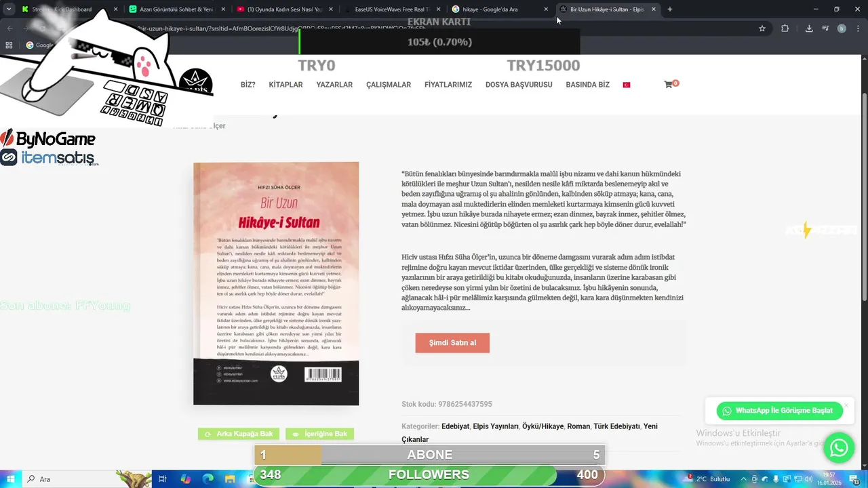Screen dimensions: 868x488
Task: Switch site language via Turkish flag
Action: tap(627, 85)
